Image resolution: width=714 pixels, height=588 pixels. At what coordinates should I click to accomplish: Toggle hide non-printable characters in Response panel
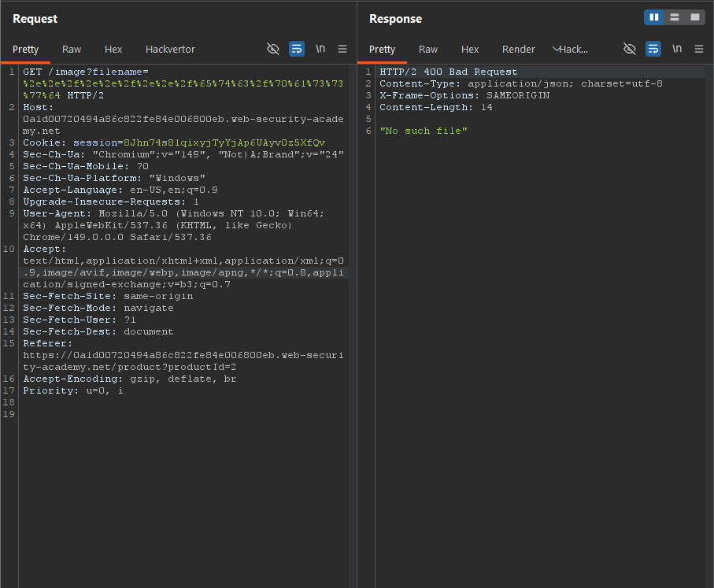629,49
